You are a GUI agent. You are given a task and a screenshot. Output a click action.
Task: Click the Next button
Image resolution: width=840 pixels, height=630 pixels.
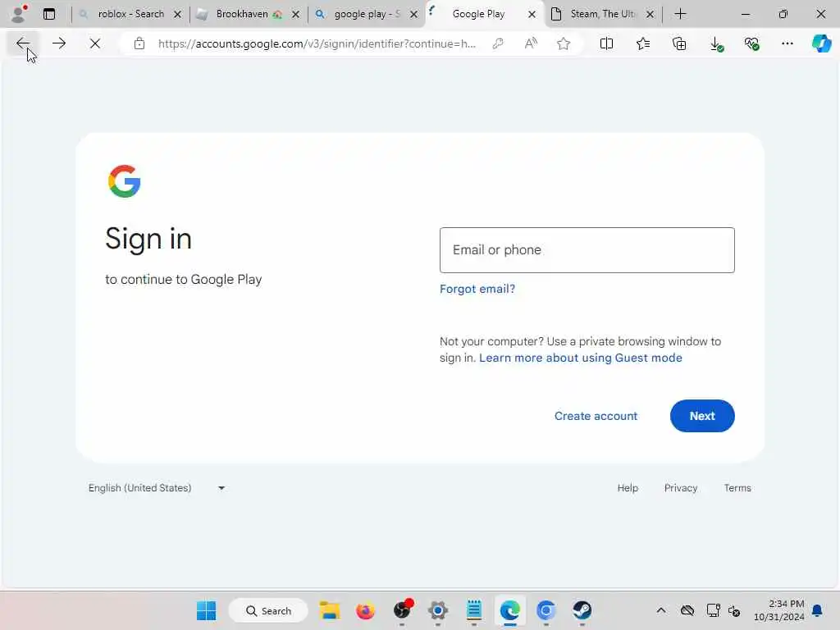(702, 416)
